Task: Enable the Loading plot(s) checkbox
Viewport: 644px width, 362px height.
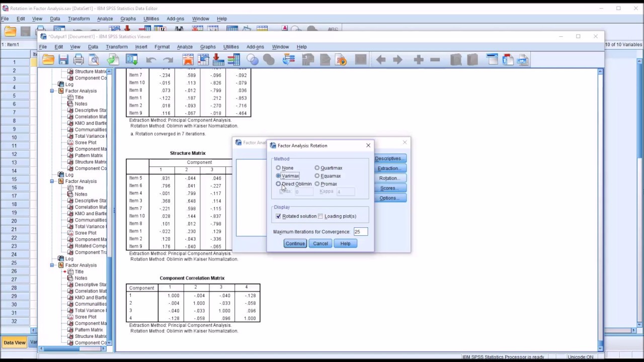Action: (x=320, y=216)
